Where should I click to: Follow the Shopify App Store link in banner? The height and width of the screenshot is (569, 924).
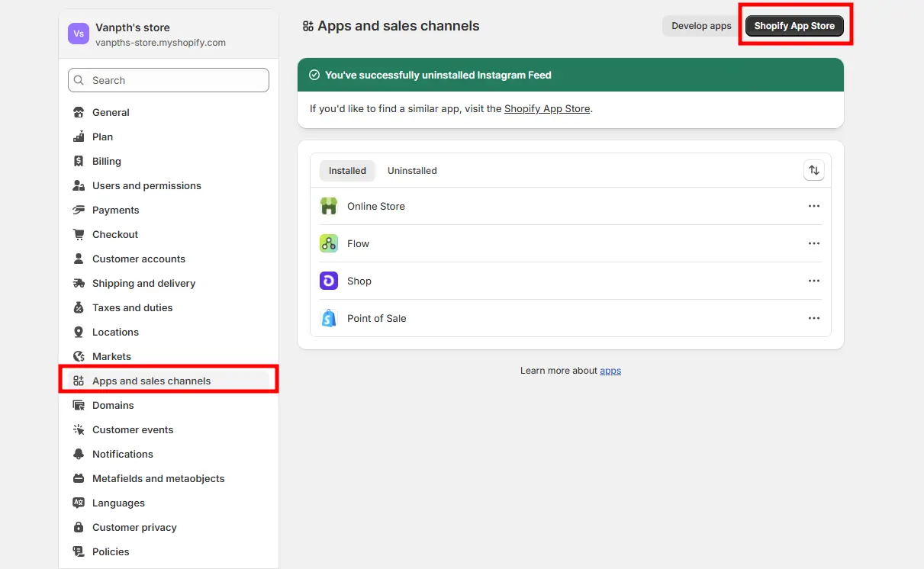click(x=547, y=108)
